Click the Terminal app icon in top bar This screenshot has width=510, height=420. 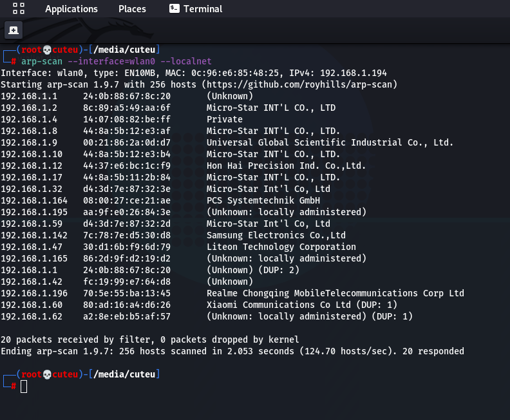click(x=174, y=9)
